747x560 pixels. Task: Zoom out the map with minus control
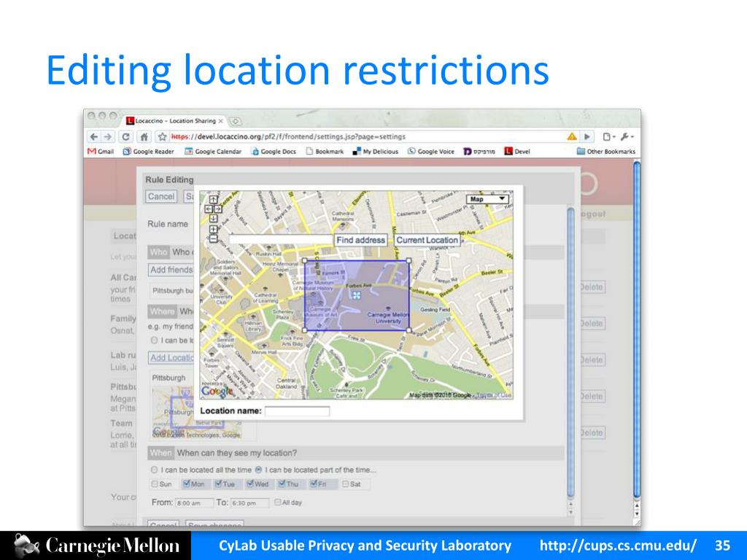214,238
